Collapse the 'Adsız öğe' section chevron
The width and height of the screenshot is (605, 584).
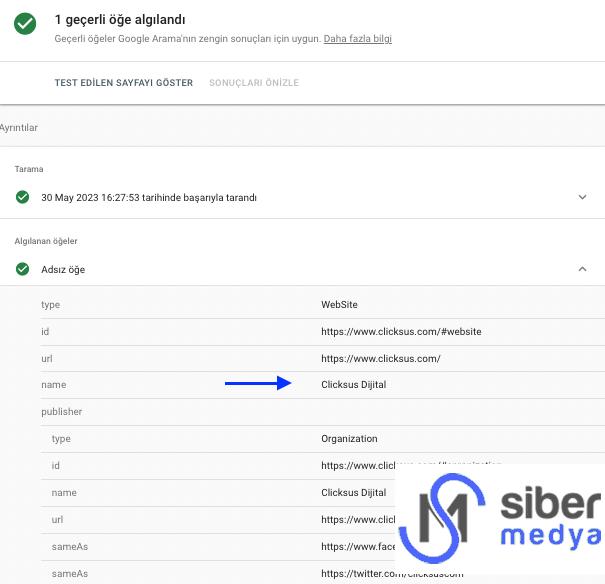[x=582, y=269]
